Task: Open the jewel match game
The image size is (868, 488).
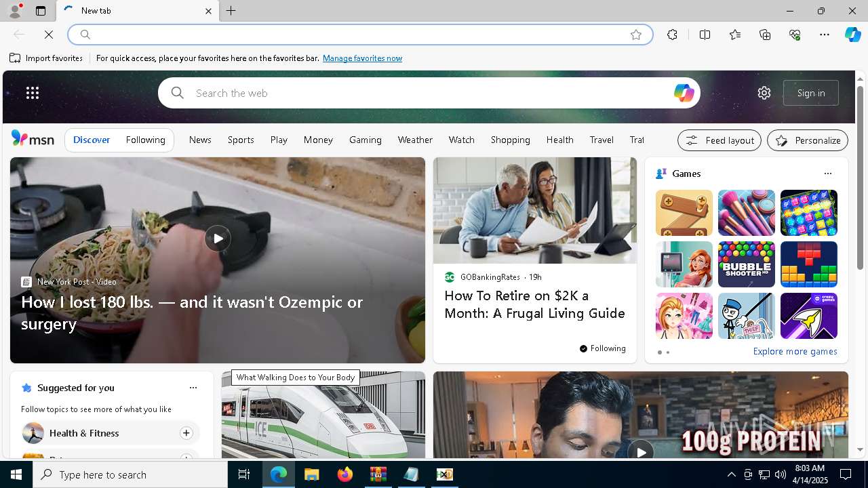Action: pos(809,213)
